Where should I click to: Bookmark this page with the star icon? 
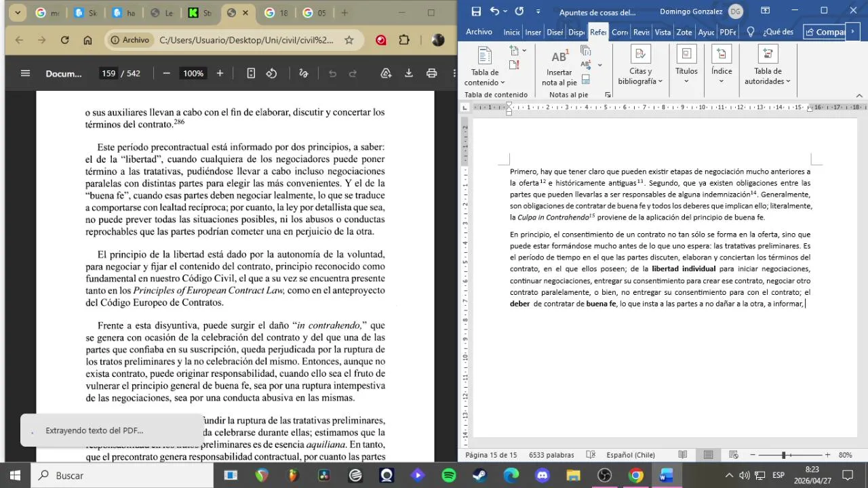coord(349,40)
